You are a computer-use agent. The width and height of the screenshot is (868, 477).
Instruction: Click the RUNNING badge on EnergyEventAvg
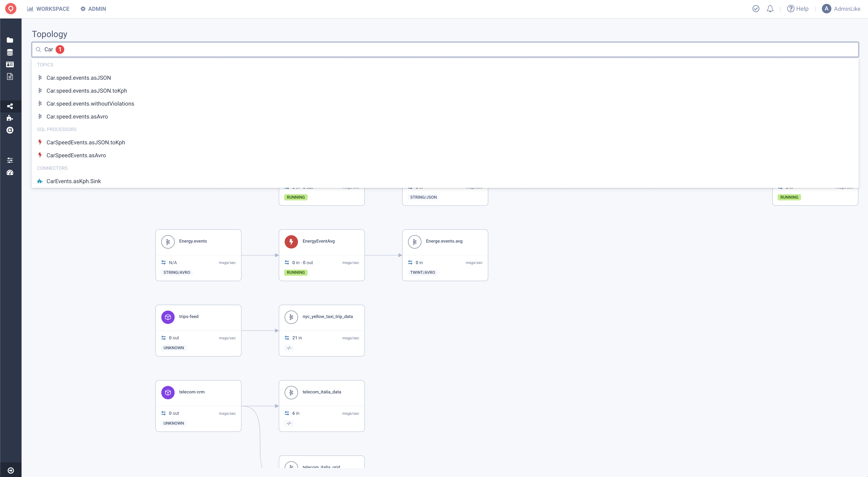click(x=296, y=273)
